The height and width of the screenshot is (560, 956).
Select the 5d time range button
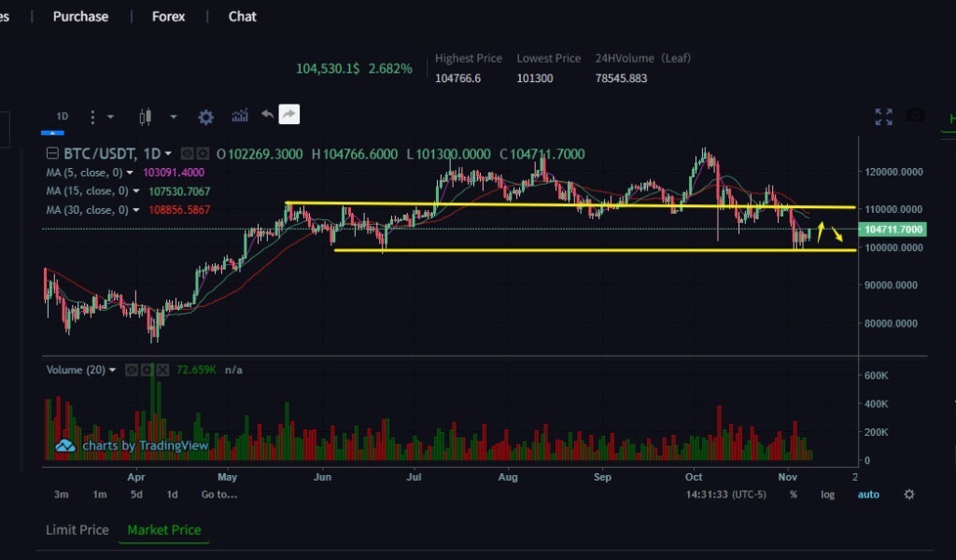tap(136, 495)
